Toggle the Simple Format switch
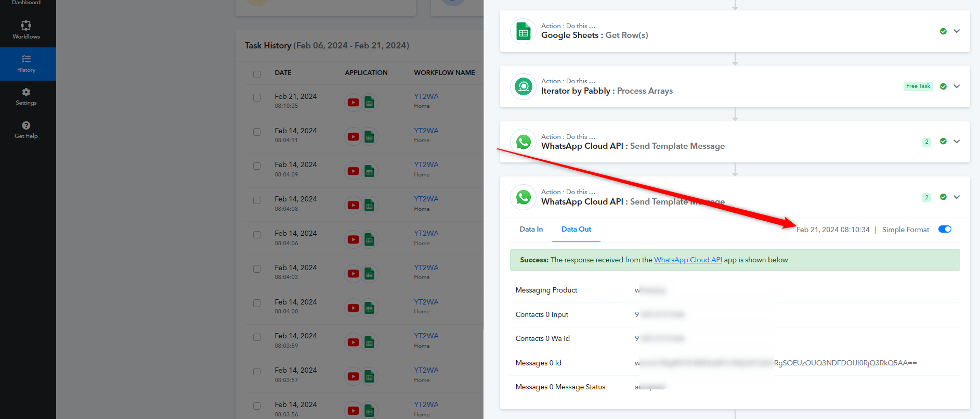980x419 pixels. (945, 230)
